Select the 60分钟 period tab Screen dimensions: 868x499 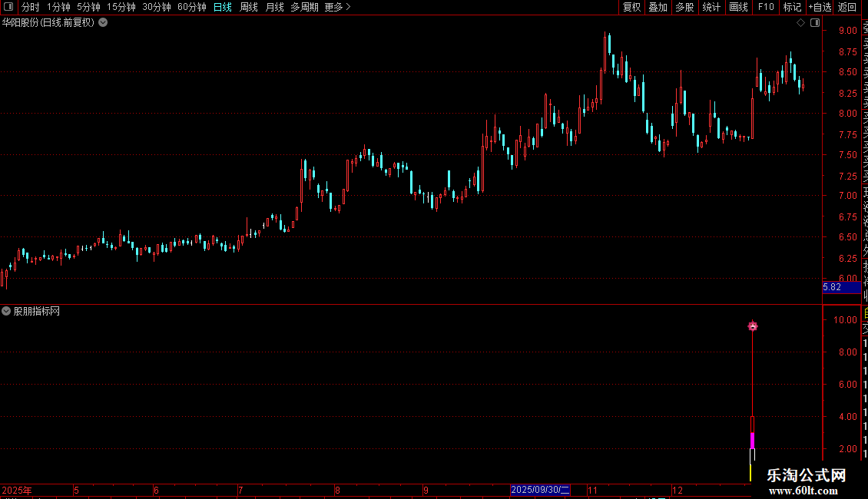192,7
